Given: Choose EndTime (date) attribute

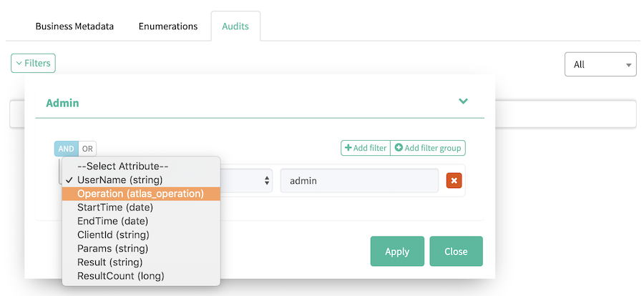Looking at the screenshot, I should click(x=113, y=221).
